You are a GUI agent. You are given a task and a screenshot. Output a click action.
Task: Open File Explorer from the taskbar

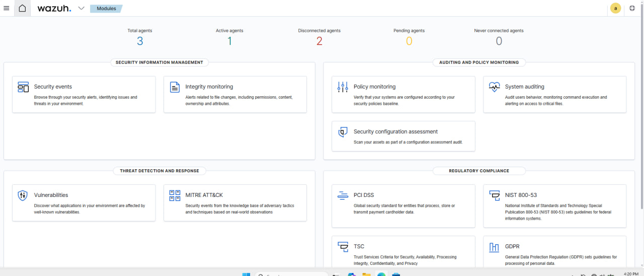point(366,274)
